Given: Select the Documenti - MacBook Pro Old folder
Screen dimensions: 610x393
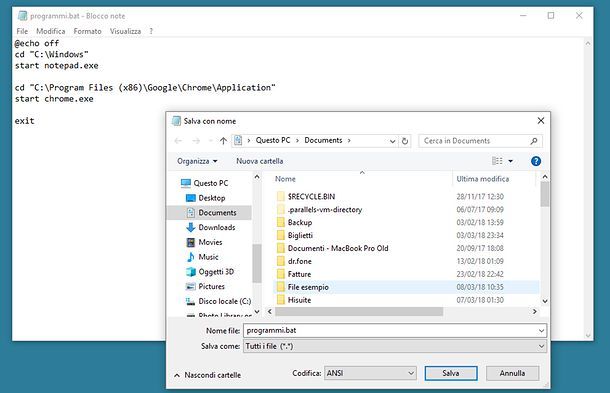Looking at the screenshot, I should 338,248.
